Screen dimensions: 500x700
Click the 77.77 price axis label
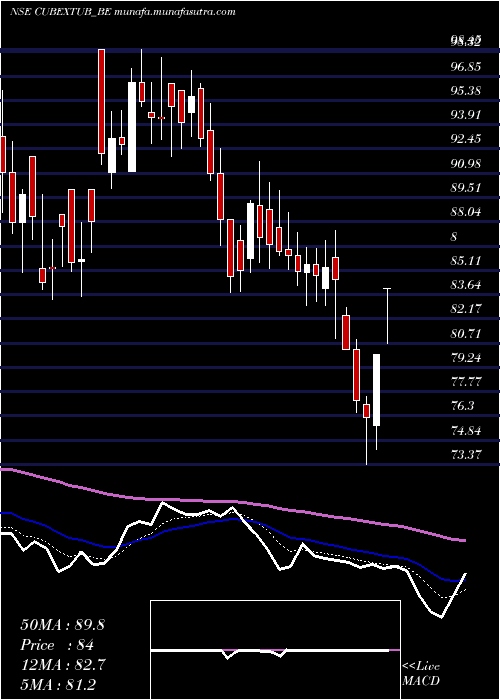point(466,382)
